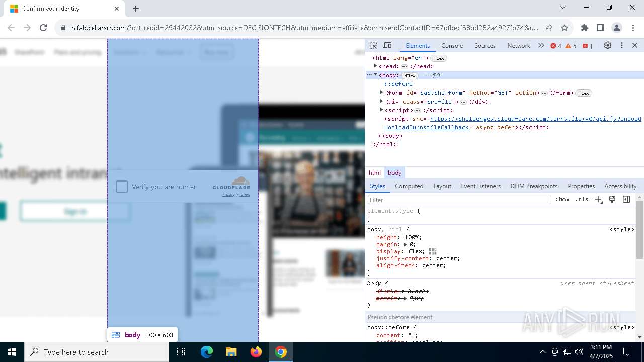Add a new style rule with plus icon
The width and height of the screenshot is (644, 362).
(x=598, y=199)
